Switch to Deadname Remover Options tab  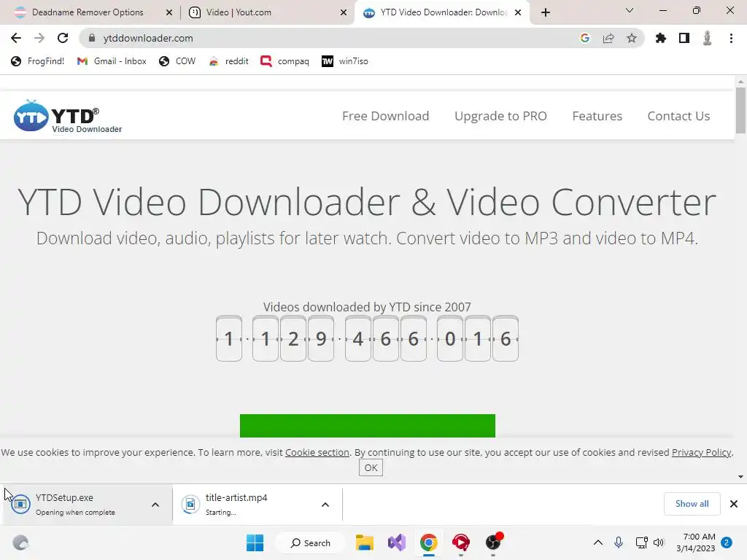pos(88,12)
